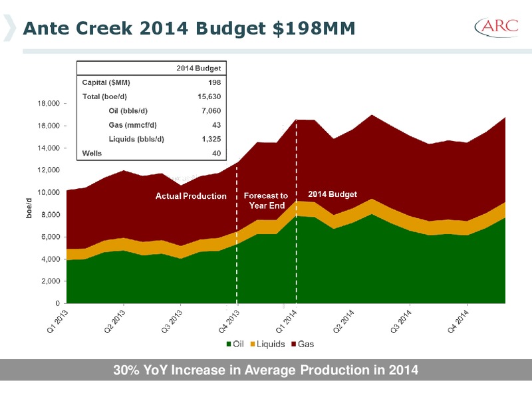532x399 pixels.
Task: Click the 'Oil (bbls/d)' row label
Action: pyautogui.click(x=128, y=111)
